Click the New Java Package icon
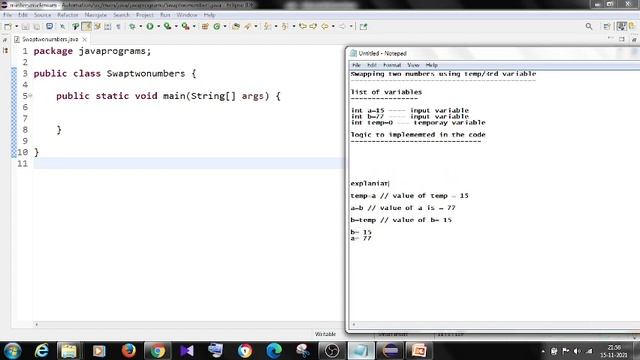Viewport: 640px width, 360px height. tap(205, 27)
